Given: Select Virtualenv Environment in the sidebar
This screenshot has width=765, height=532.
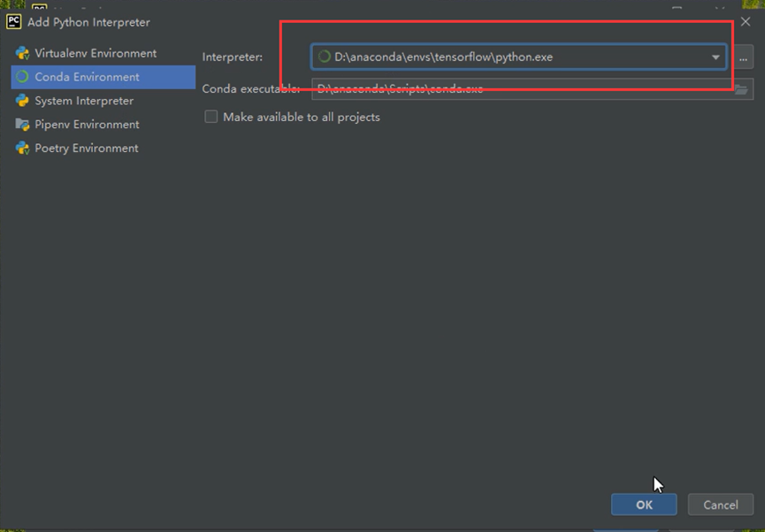Looking at the screenshot, I should pyautogui.click(x=103, y=53).
